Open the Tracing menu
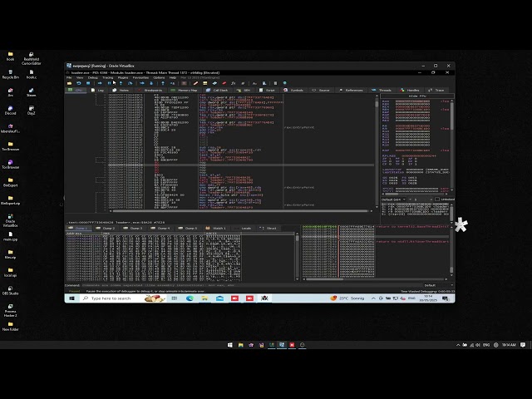The height and width of the screenshot is (399, 532). [x=108, y=77]
